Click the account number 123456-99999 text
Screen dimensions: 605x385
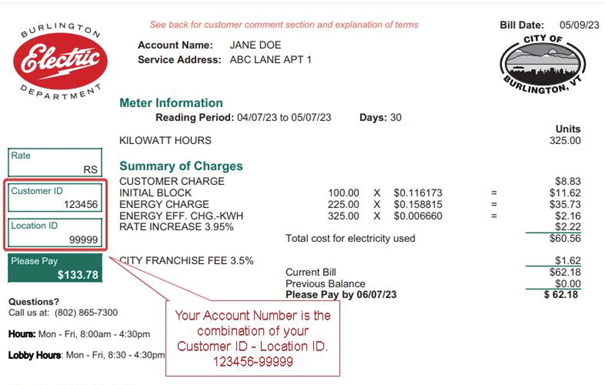253,362
